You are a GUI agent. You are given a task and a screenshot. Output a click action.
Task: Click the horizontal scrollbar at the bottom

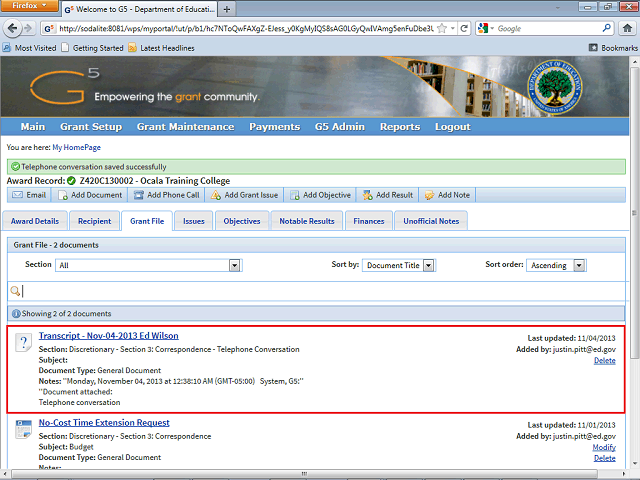point(304,473)
